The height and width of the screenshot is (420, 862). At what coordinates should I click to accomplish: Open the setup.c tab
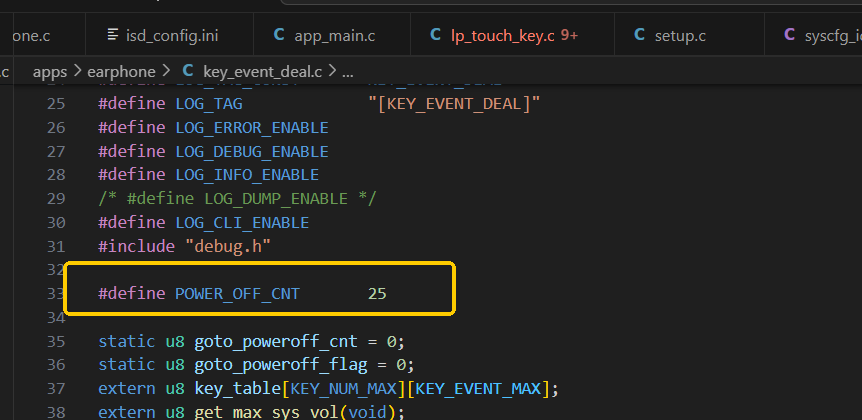coord(689,35)
